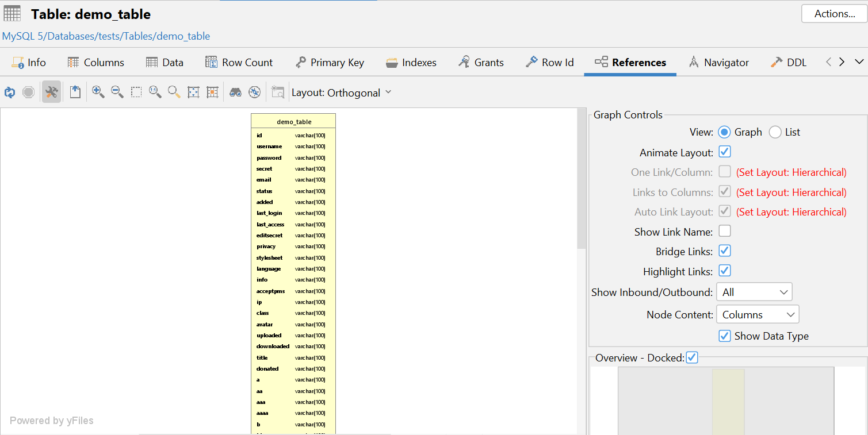868x435 pixels.
Task: Uncheck Show Data Type
Action: (724, 336)
